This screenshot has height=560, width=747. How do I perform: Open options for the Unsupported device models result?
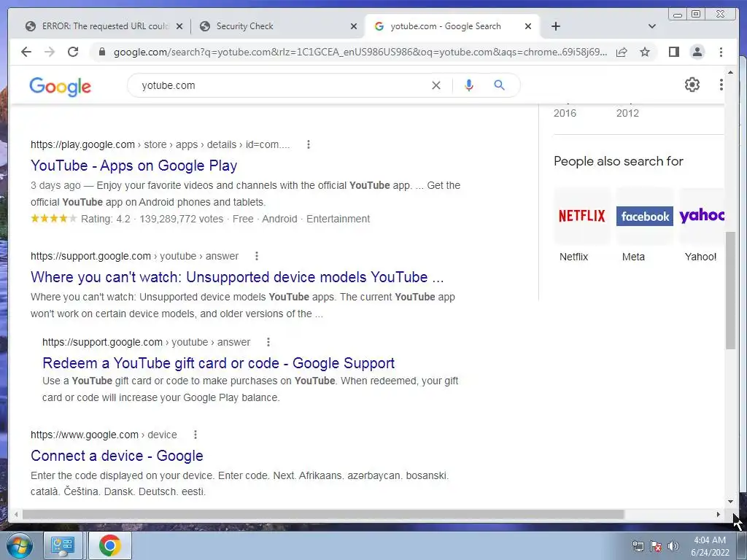tap(257, 256)
